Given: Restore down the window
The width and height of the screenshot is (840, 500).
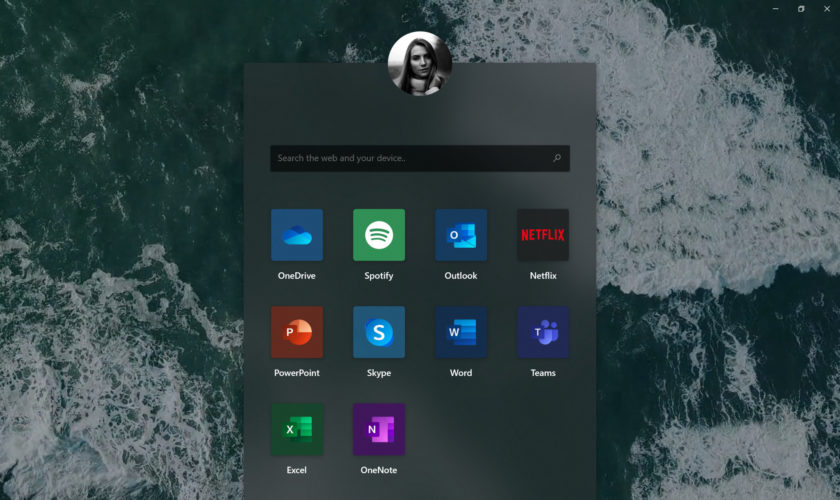Looking at the screenshot, I should click(x=800, y=8).
